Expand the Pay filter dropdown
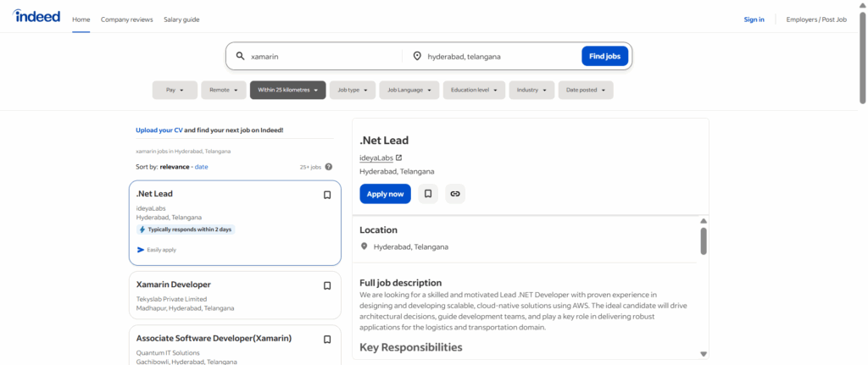 click(175, 90)
